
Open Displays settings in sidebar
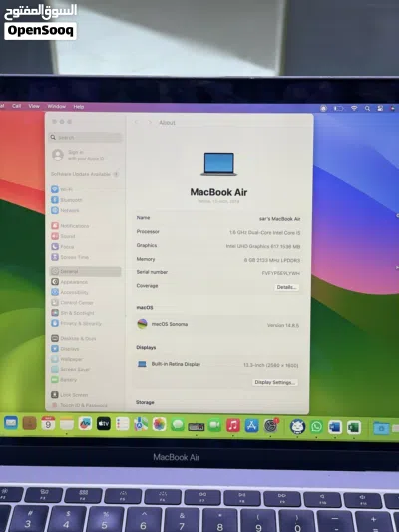click(65, 348)
